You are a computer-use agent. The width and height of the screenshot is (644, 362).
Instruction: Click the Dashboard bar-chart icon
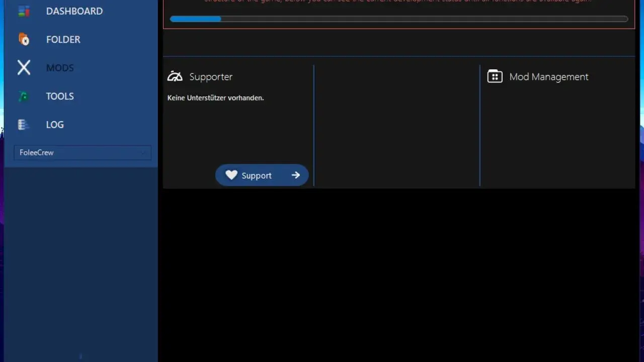pos(24,11)
